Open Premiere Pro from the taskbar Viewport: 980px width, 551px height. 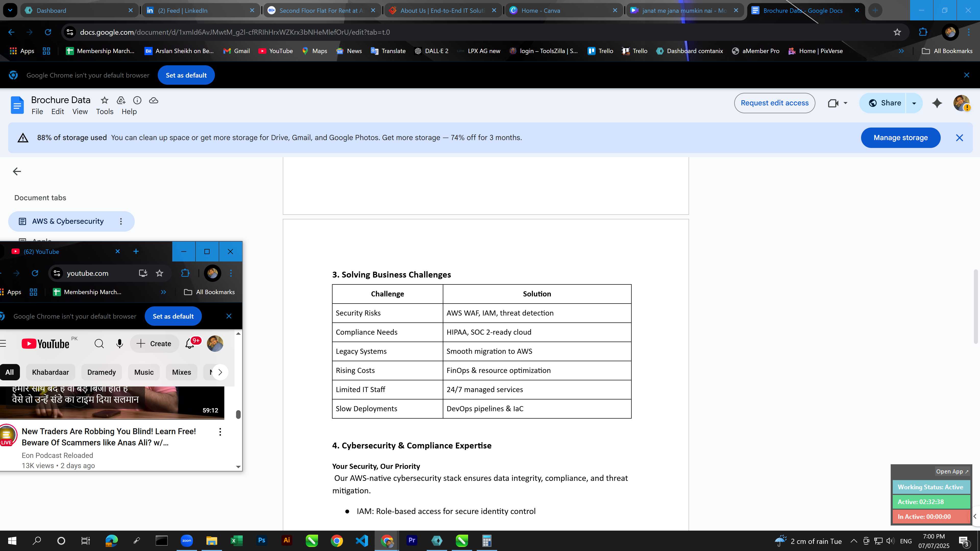click(x=412, y=540)
